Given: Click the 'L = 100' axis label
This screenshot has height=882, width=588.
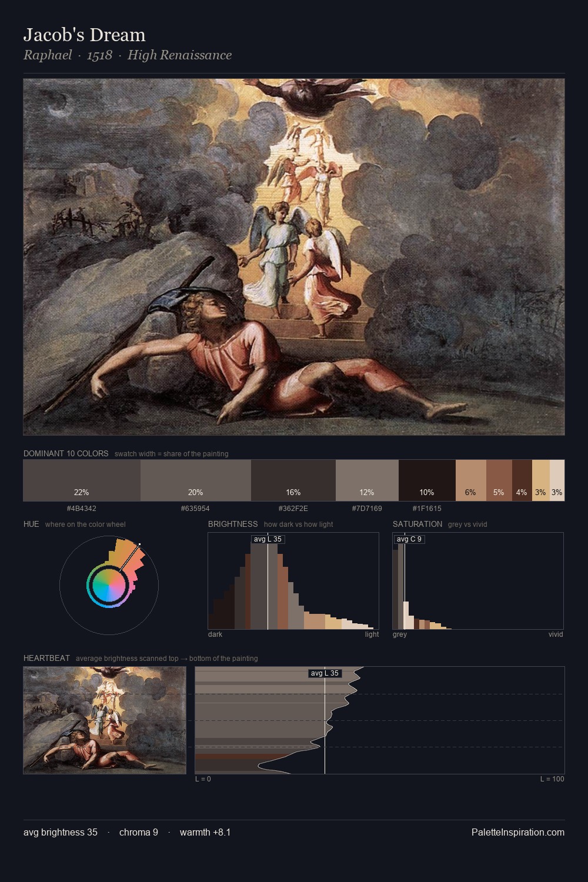Looking at the screenshot, I should 552,779.
